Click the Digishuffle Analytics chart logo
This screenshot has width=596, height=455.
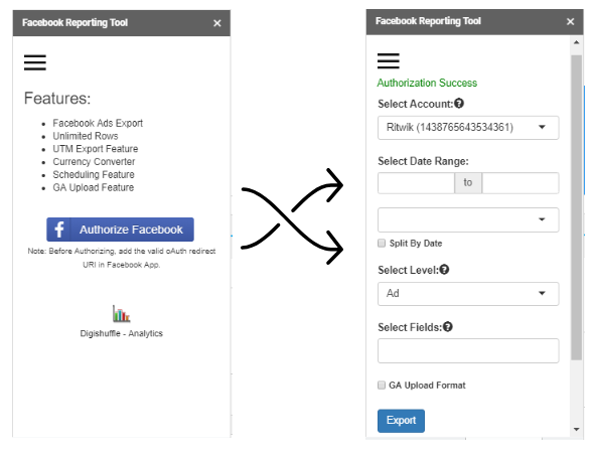(x=121, y=314)
